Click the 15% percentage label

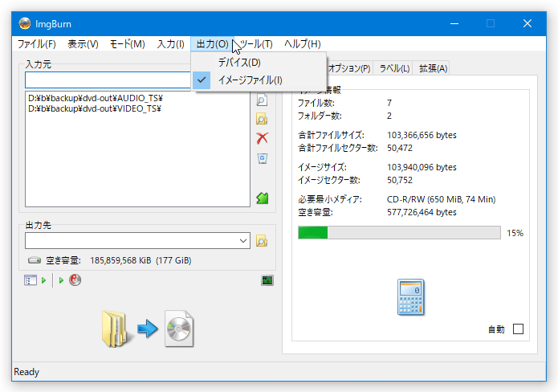(515, 233)
